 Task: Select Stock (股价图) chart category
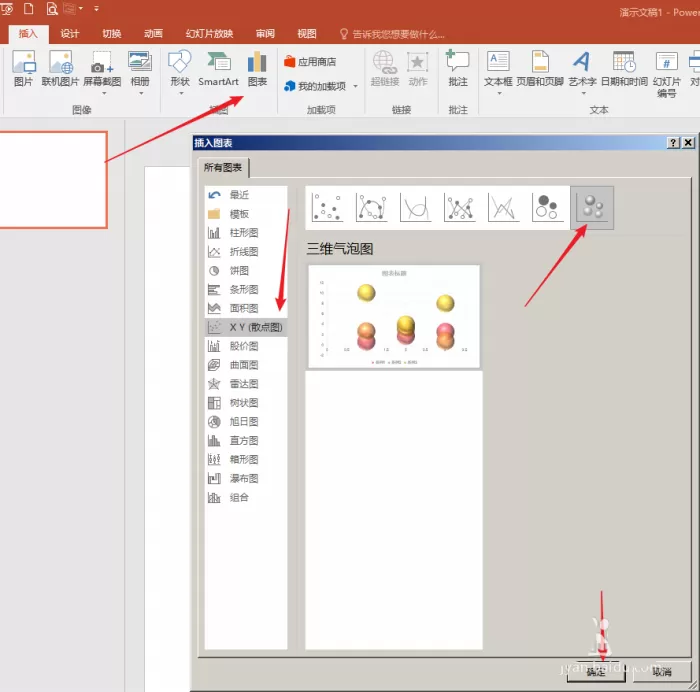point(246,346)
